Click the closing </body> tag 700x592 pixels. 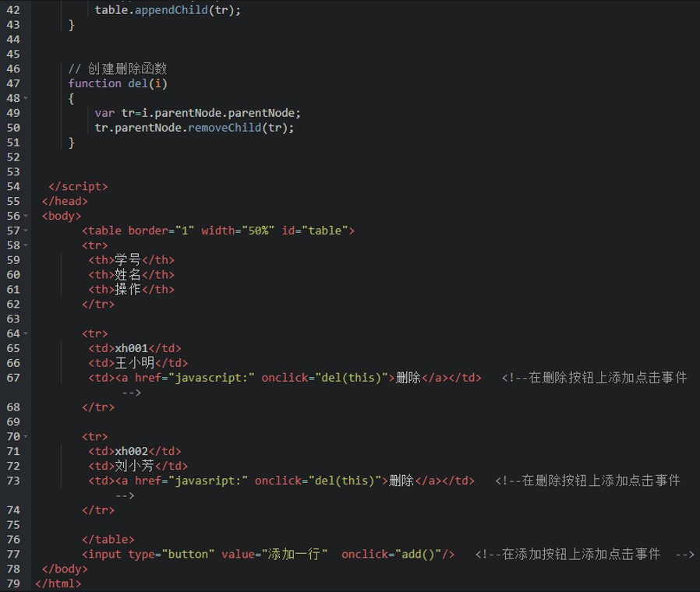point(65,569)
